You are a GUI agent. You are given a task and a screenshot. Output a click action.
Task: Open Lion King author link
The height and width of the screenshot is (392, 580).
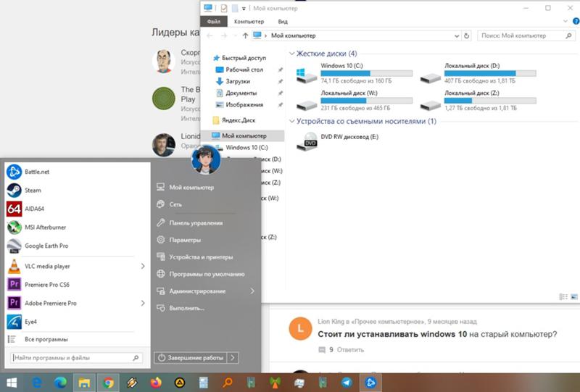pos(331,322)
